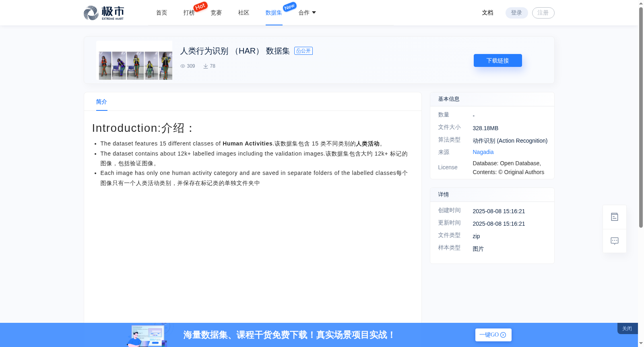Viewport: 644px width, 347px height.
Task: Click the page vertical scrollbar
Action: point(641,117)
